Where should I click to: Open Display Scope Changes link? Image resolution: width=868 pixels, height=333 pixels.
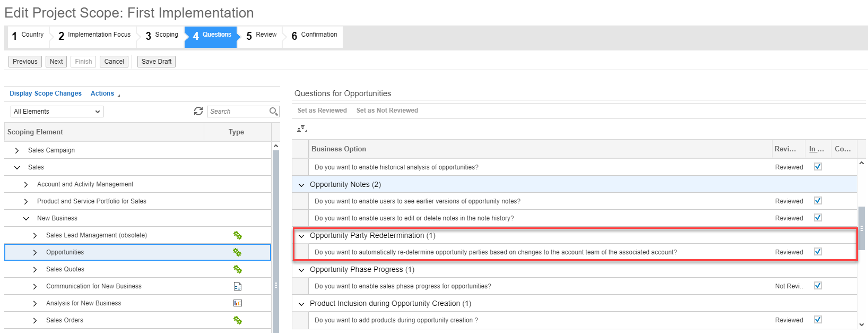tap(46, 93)
